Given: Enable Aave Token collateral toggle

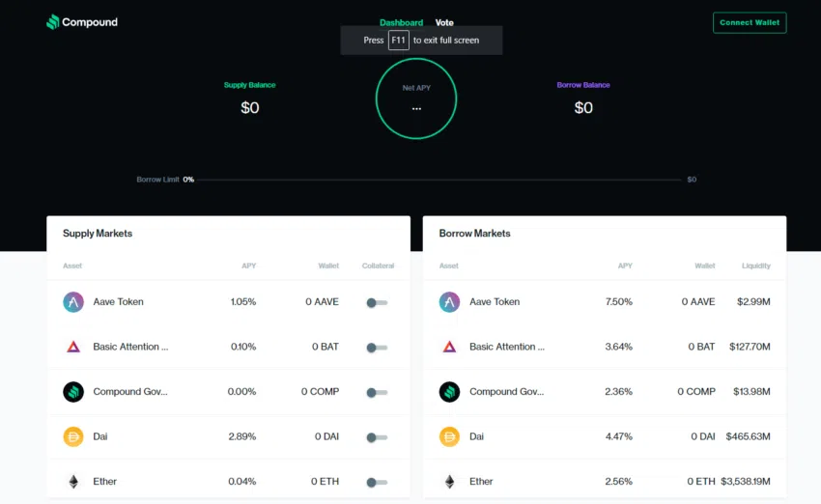Looking at the screenshot, I should click(377, 302).
